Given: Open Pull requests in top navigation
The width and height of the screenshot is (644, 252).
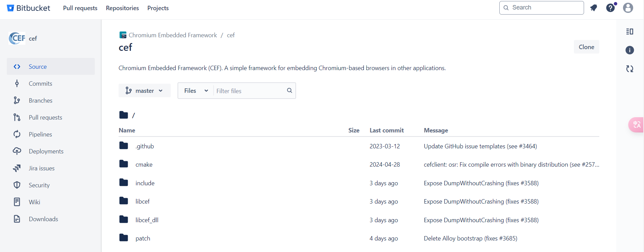Looking at the screenshot, I should tap(80, 8).
